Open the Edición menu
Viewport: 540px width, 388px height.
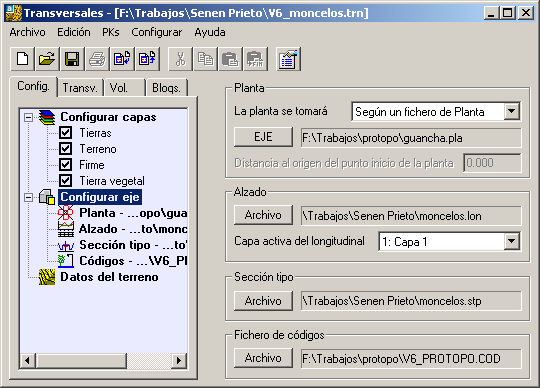pyautogui.click(x=74, y=32)
